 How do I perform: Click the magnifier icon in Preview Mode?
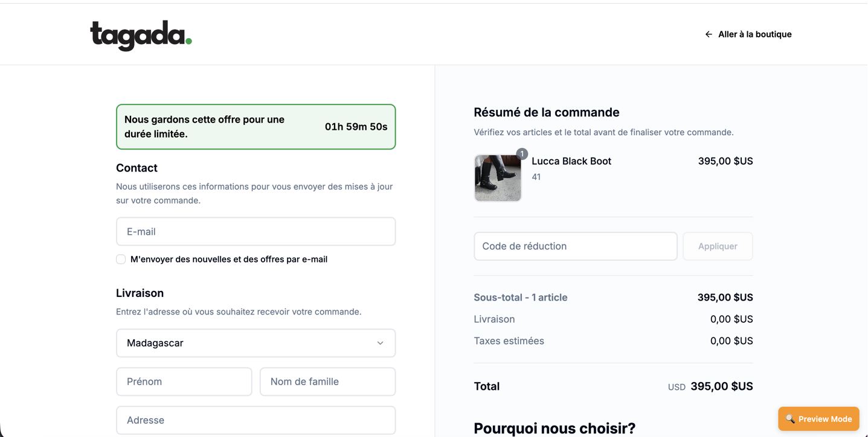790,419
